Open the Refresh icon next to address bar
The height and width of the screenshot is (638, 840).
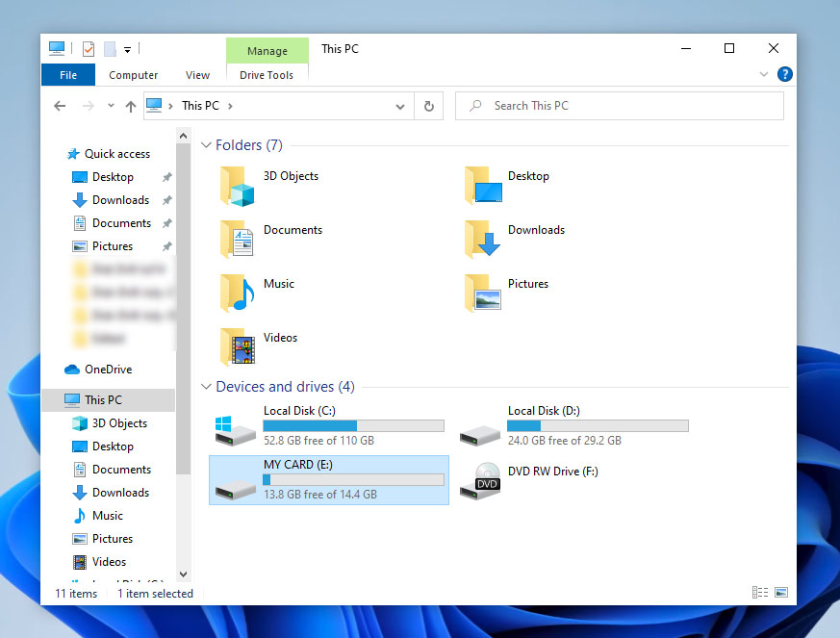pyautogui.click(x=429, y=106)
